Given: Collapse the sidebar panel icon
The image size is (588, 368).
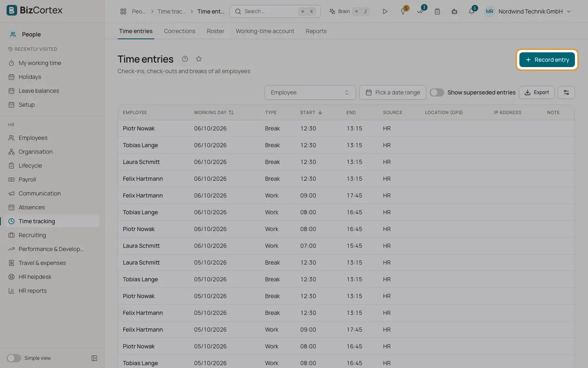Looking at the screenshot, I should click(x=94, y=358).
